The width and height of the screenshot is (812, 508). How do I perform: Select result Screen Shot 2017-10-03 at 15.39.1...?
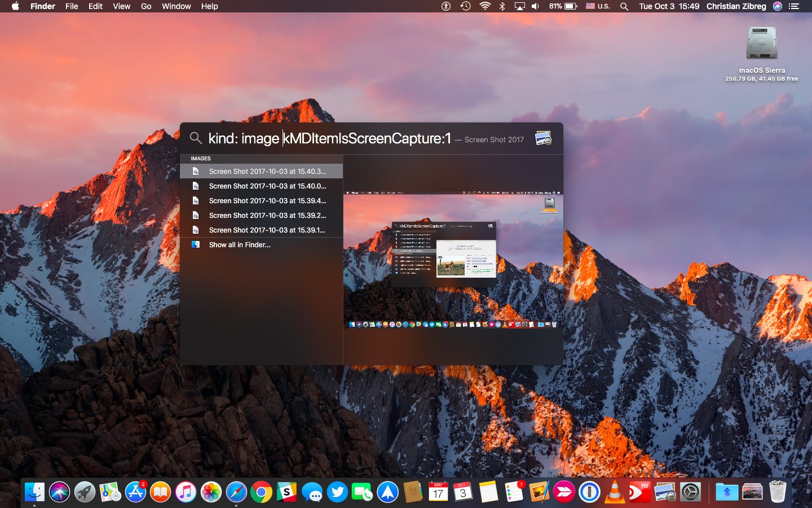[x=261, y=230]
